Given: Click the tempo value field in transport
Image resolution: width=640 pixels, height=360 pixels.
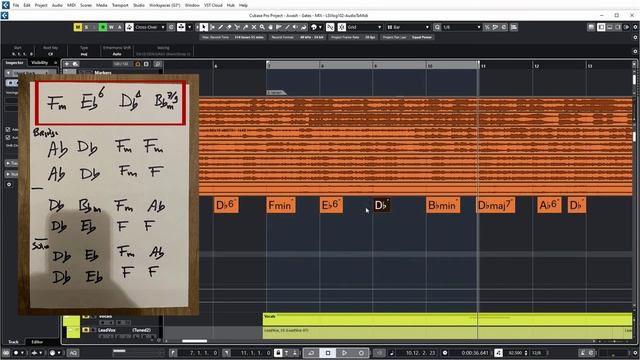Looking at the screenshot, I should point(516,353).
